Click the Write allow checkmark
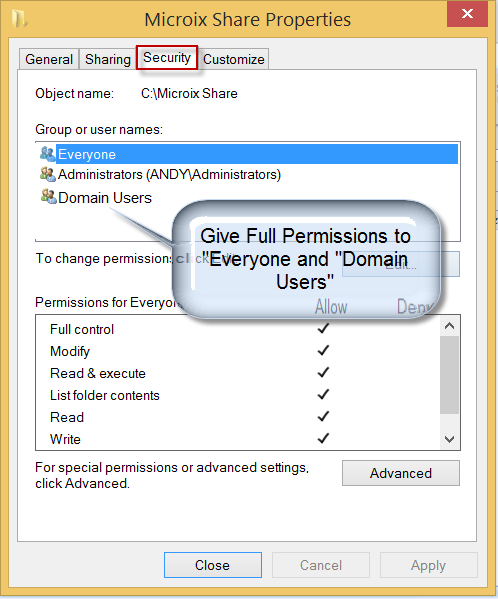The image size is (498, 599). (x=323, y=439)
